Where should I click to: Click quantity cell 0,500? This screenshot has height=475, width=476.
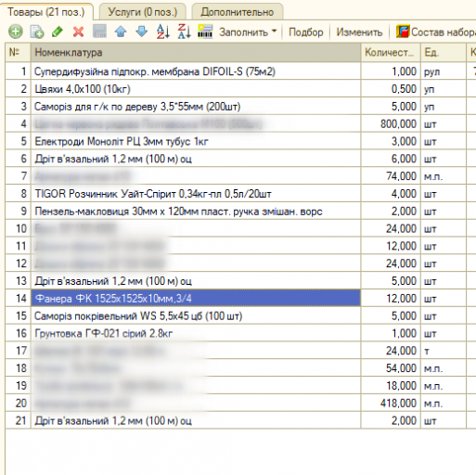click(391, 89)
